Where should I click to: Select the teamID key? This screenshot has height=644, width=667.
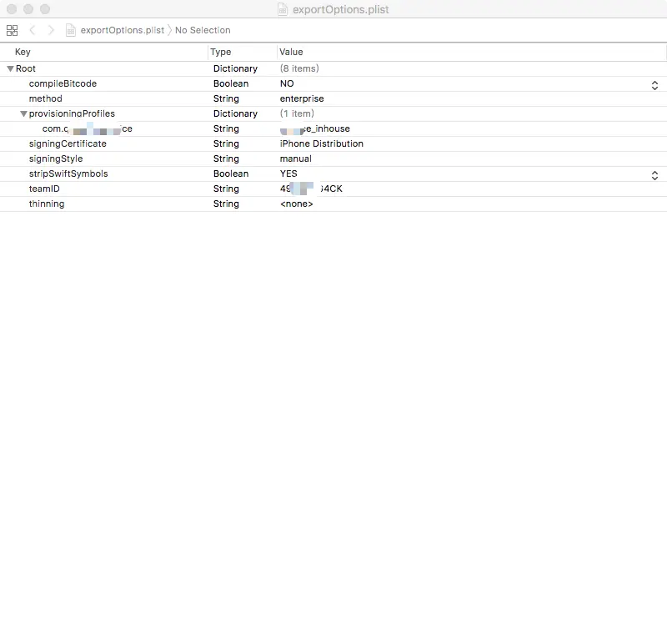44,189
